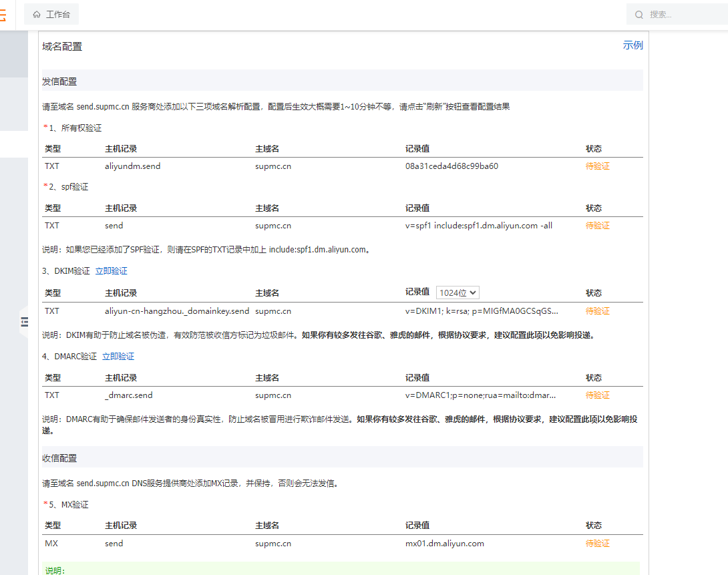This screenshot has height=575, width=728.
Task: Select send host record in the spf row
Action: (x=114, y=226)
